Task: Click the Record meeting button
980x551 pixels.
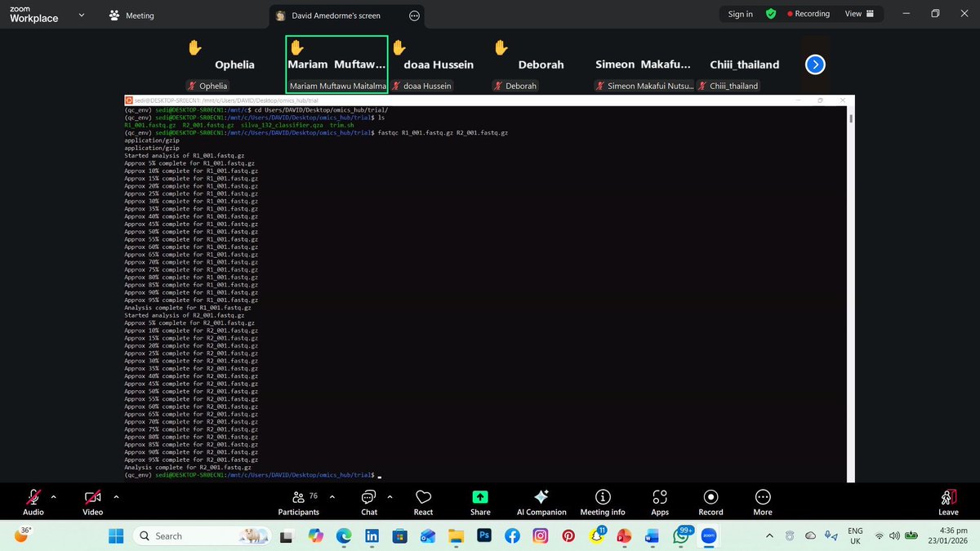Action: click(x=710, y=502)
